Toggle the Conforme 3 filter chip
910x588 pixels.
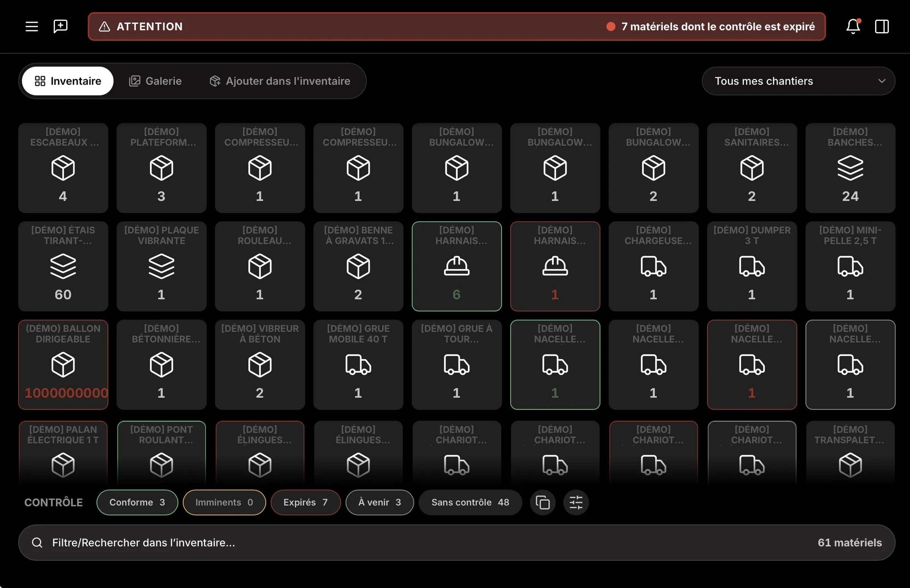coord(137,502)
